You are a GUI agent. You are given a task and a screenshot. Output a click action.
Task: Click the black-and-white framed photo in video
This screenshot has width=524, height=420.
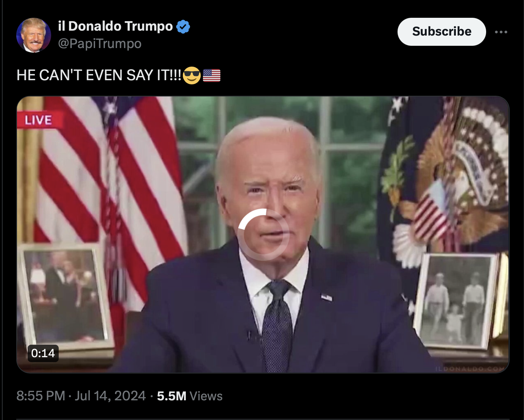tap(455, 301)
